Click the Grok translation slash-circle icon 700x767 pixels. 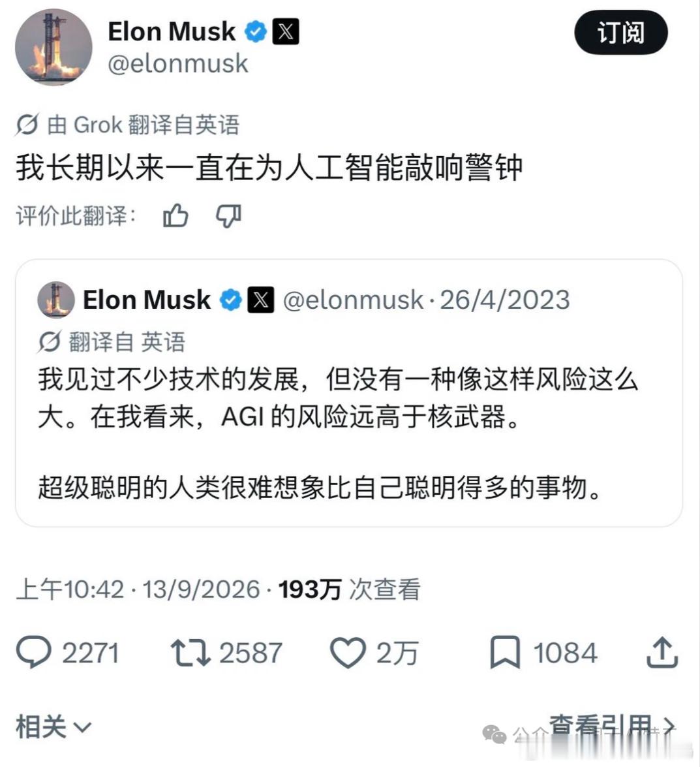(x=27, y=125)
